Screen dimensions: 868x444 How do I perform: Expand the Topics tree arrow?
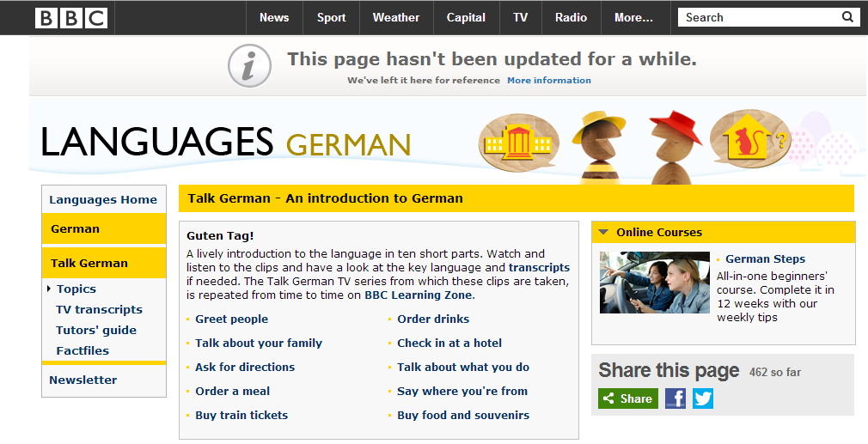(49, 289)
